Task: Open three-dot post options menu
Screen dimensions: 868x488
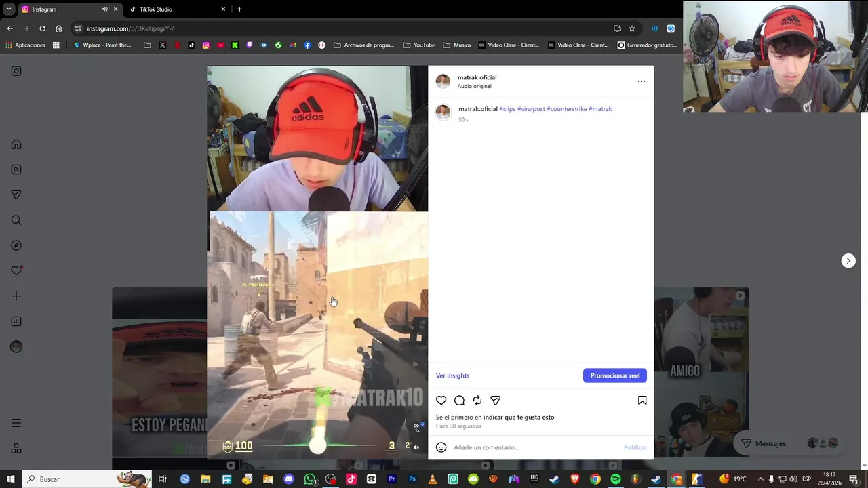Action: 642,81
